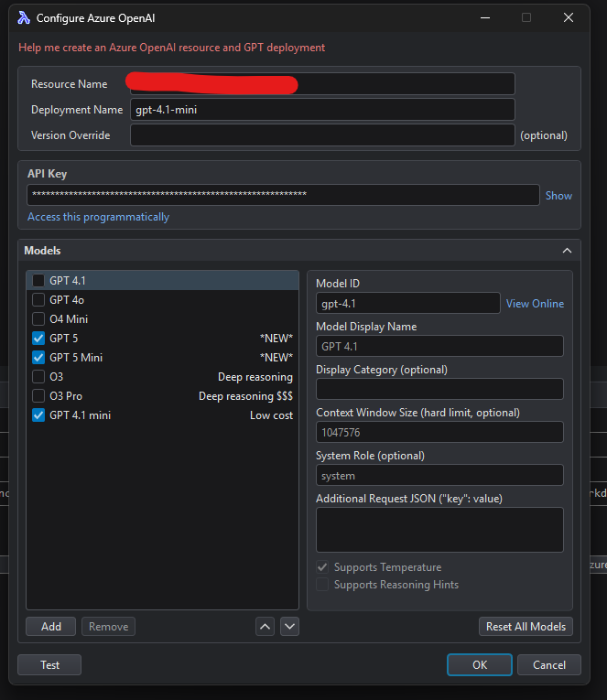Image resolution: width=607 pixels, height=700 pixels.
Task: Focus the Resource Name field
Action: coord(322,84)
